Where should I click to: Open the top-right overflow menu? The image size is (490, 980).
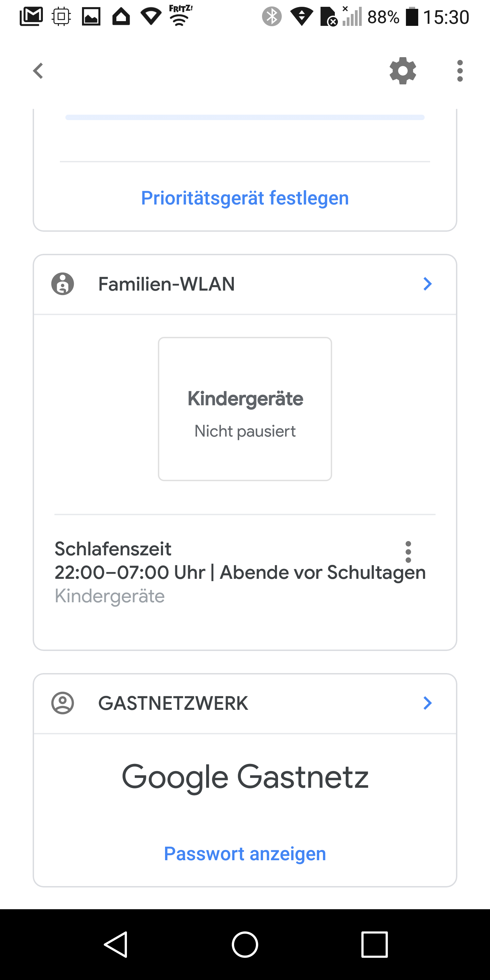(460, 71)
